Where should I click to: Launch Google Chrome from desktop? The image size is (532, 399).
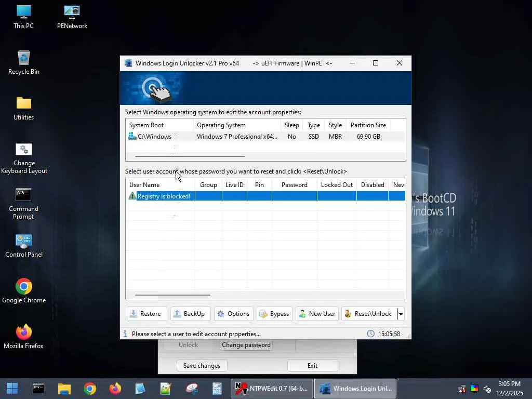(x=24, y=291)
